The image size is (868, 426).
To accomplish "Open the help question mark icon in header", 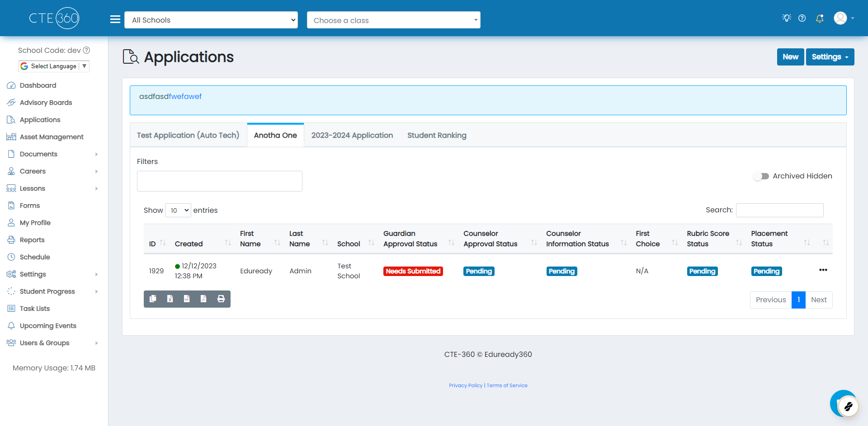I will click(x=802, y=18).
